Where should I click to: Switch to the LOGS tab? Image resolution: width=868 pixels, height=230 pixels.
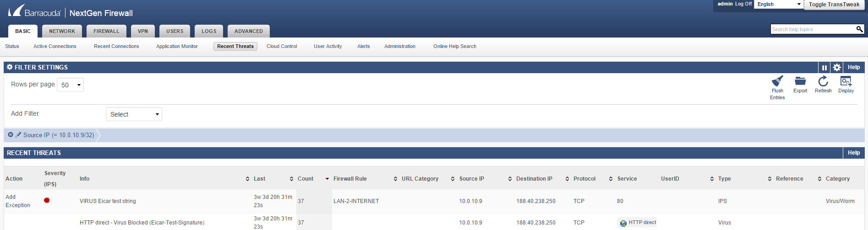tap(209, 31)
